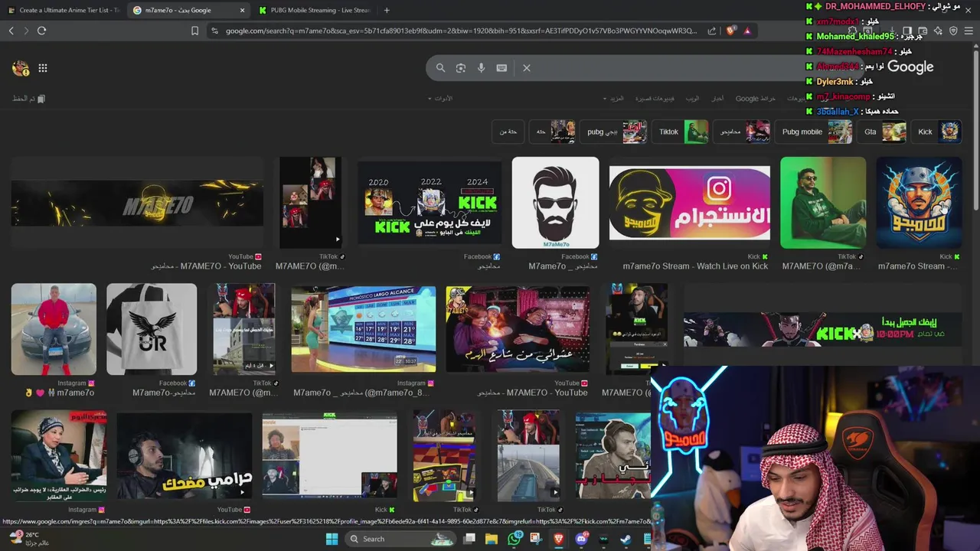The width and height of the screenshot is (980, 551).
Task: Select the 'حقة من' filter chip
Action: tap(508, 132)
